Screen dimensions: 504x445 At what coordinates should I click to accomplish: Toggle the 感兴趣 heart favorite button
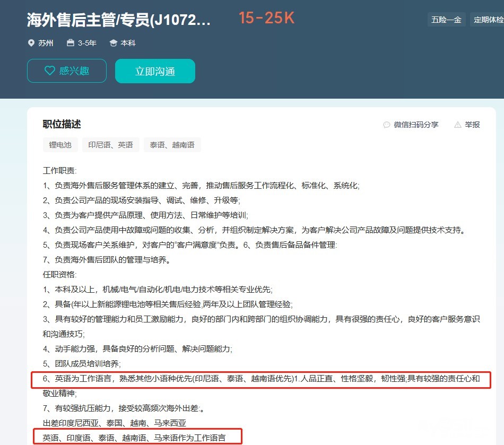pyautogui.click(x=67, y=71)
